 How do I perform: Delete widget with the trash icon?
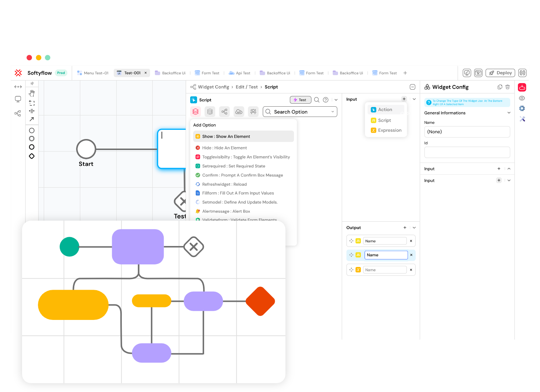click(508, 87)
